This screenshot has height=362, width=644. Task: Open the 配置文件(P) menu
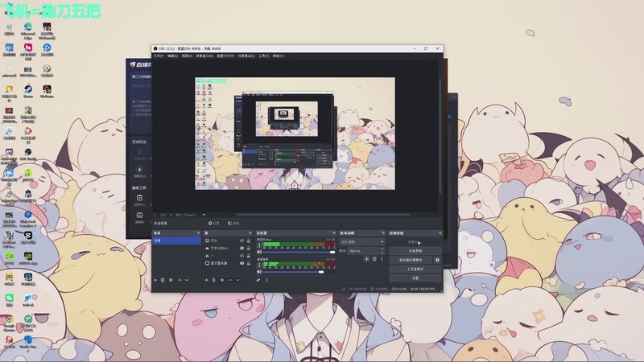[x=225, y=56]
